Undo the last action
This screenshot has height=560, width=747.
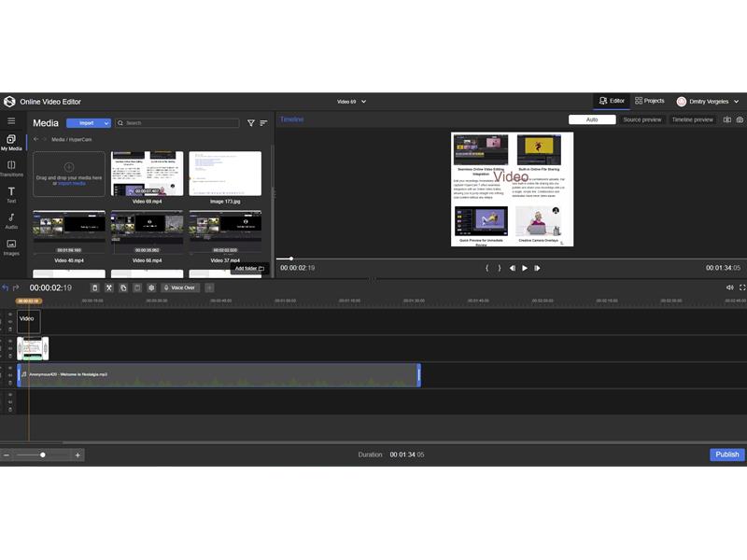click(x=6, y=287)
